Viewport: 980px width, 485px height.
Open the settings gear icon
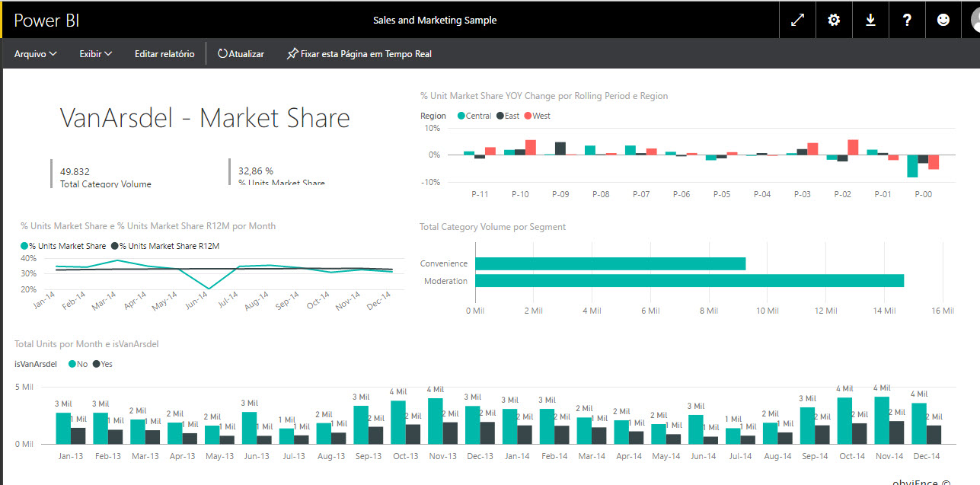coord(834,21)
